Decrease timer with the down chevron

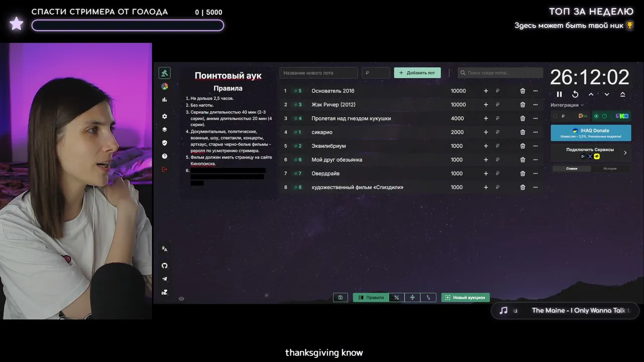coord(607,95)
